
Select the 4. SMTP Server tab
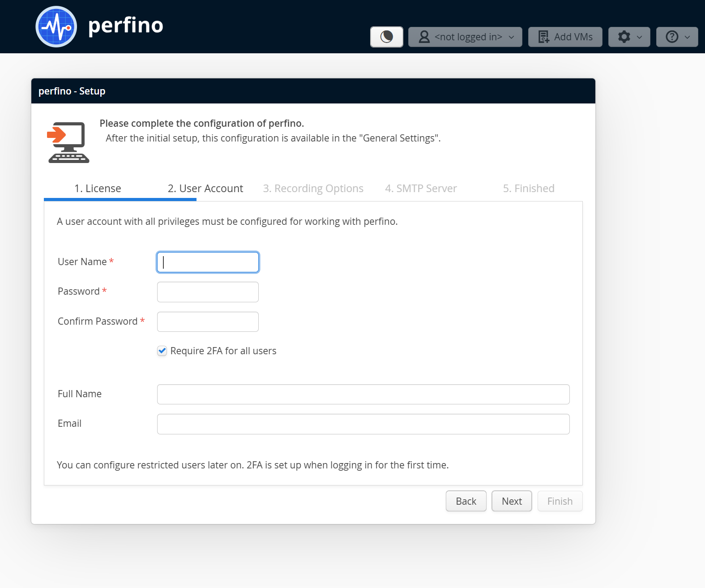click(421, 189)
